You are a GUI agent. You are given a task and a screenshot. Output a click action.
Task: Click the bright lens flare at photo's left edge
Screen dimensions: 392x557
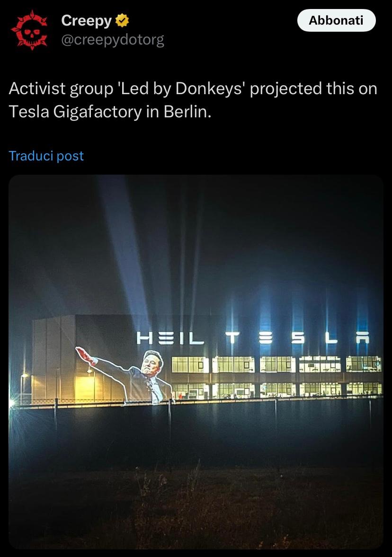[x=12, y=403]
